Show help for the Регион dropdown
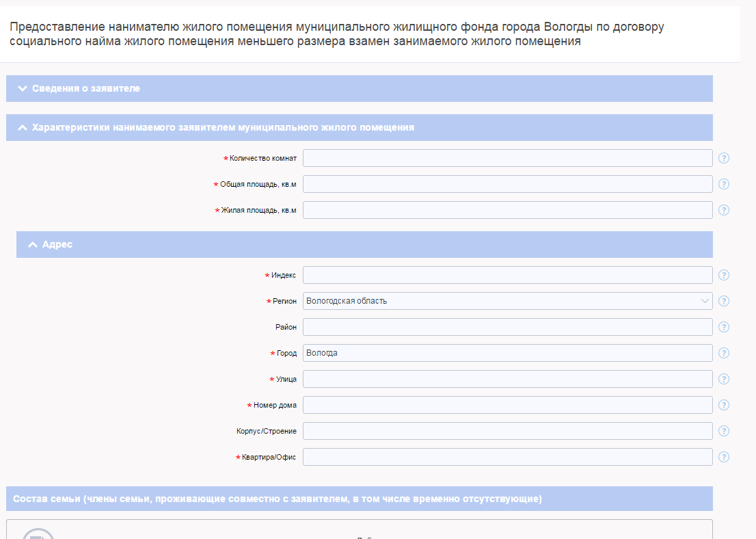This screenshot has width=756, height=539. coord(724,301)
